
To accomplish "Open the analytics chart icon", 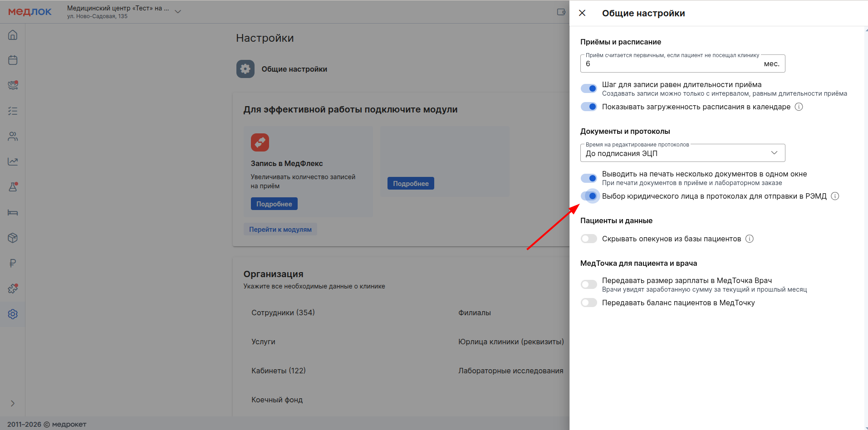I will (13, 161).
